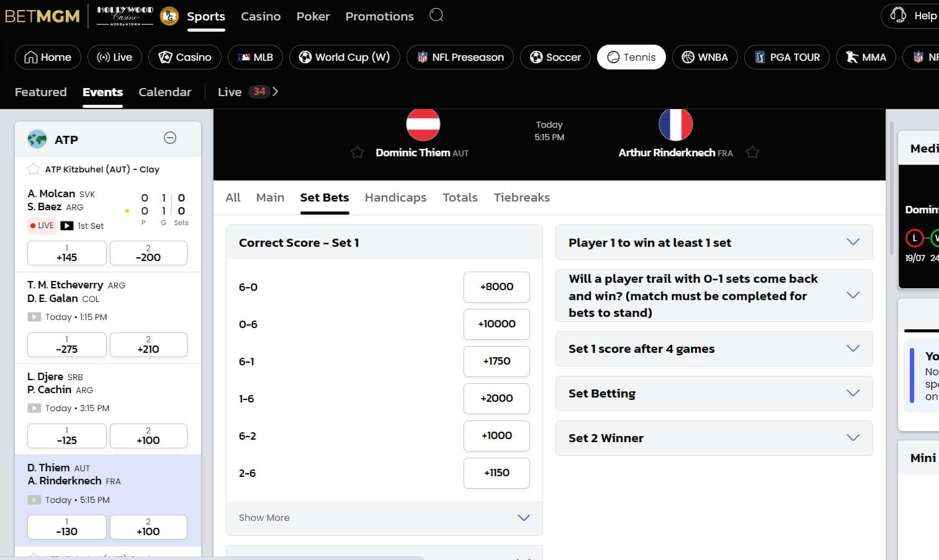Show the Totals markets tab
Image resolution: width=939 pixels, height=560 pixels.
460,197
